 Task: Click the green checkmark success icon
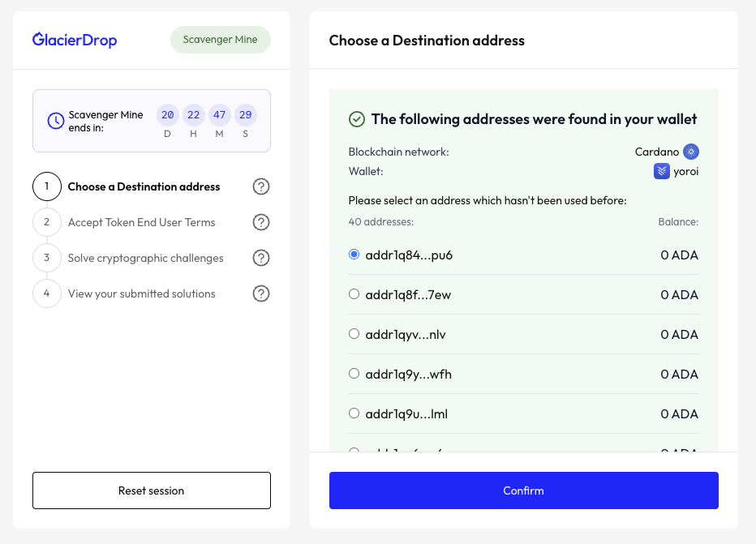pos(357,119)
